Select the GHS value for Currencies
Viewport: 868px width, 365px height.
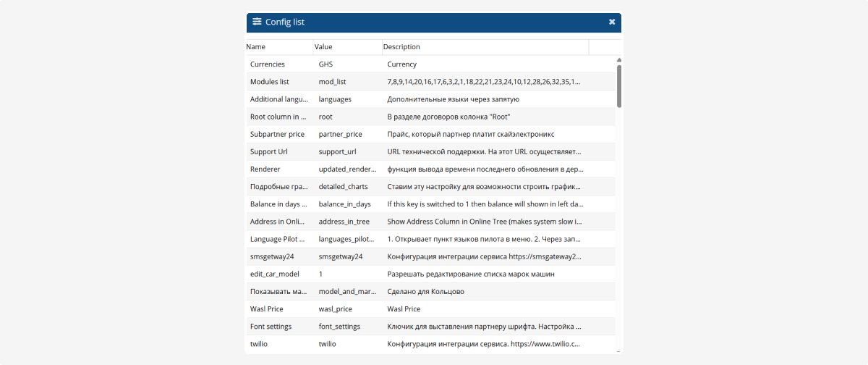point(325,64)
